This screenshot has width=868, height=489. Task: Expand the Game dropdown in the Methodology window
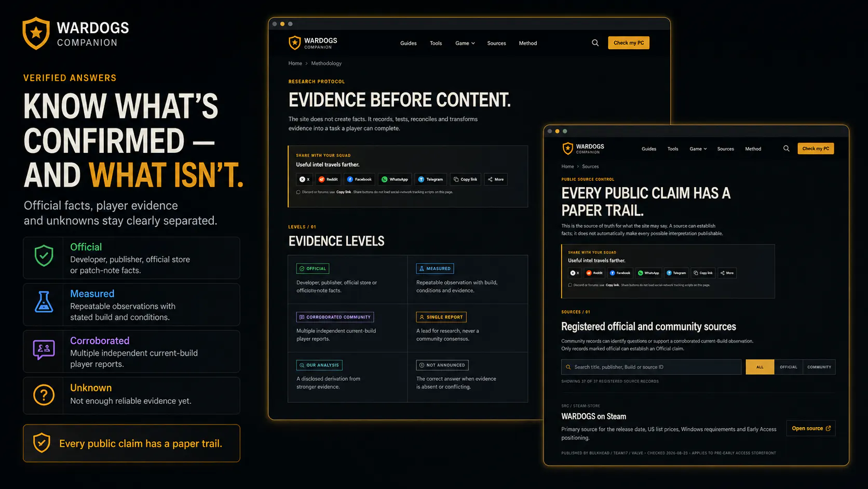[x=465, y=43]
